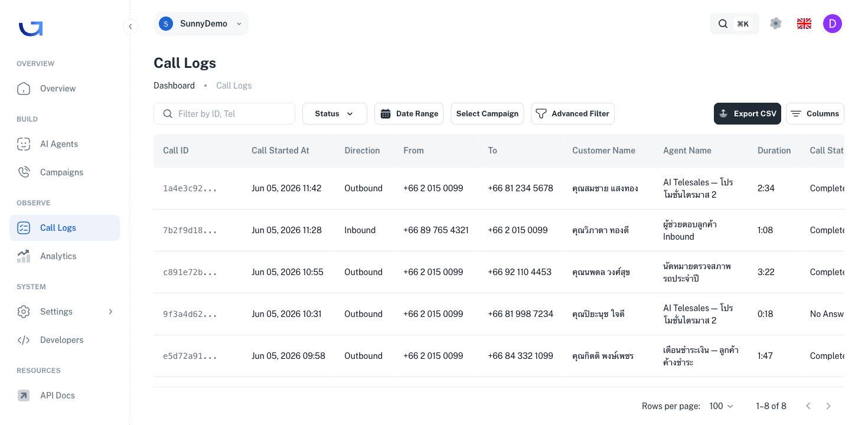Sort by Call ID column header
Viewport: 868px width, 425px height.
pyautogui.click(x=176, y=151)
